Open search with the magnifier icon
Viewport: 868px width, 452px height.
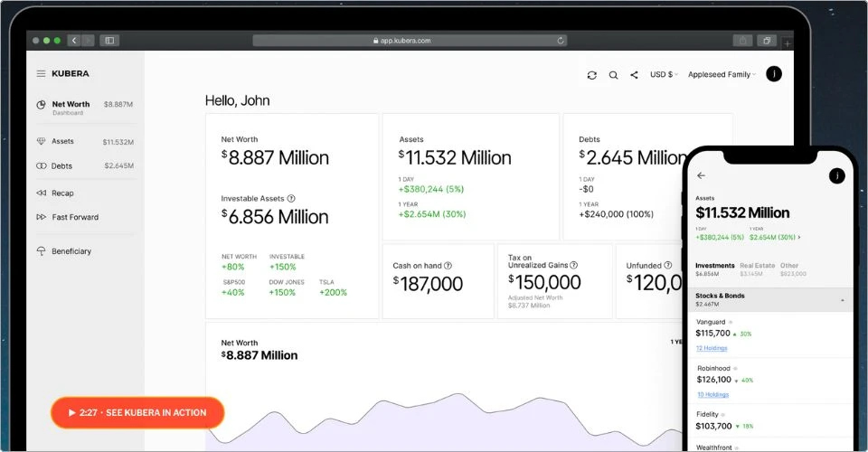613,75
